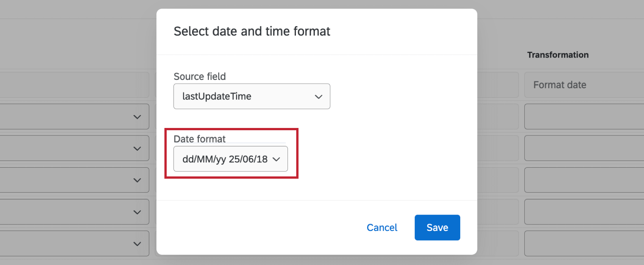Viewport: 644px width, 265px height.
Task: Expand the Date format dropdown
Action: [230, 159]
